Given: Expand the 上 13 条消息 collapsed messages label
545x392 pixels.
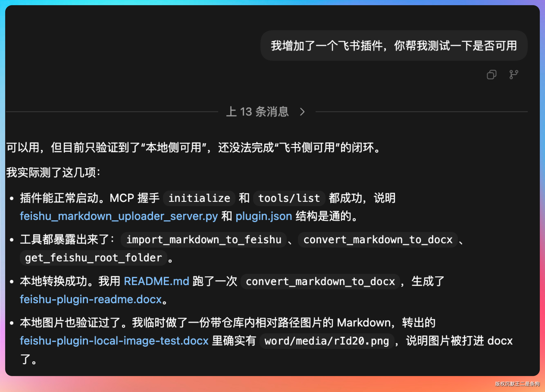Looking at the screenshot, I should [x=257, y=112].
